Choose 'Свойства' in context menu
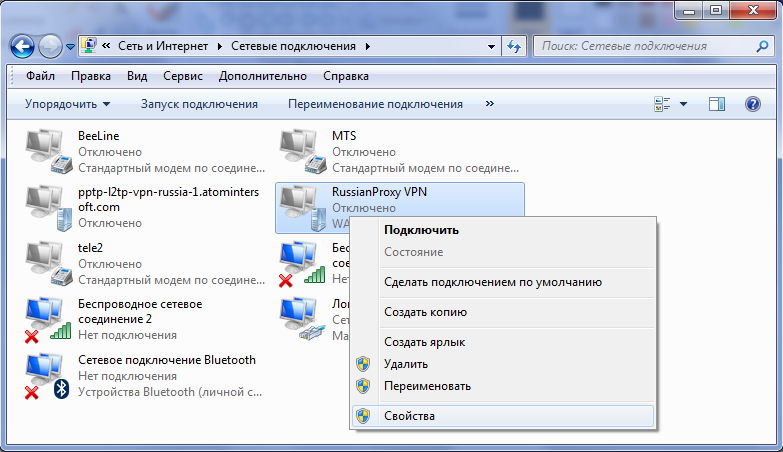The height and width of the screenshot is (452, 783). click(503, 416)
